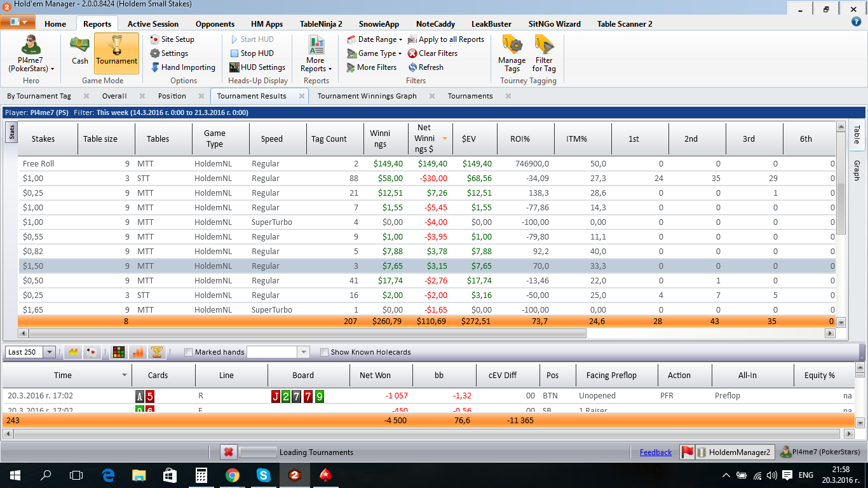Select the Free Roll stakes row
Screen dimensions: 868x488
(426, 164)
